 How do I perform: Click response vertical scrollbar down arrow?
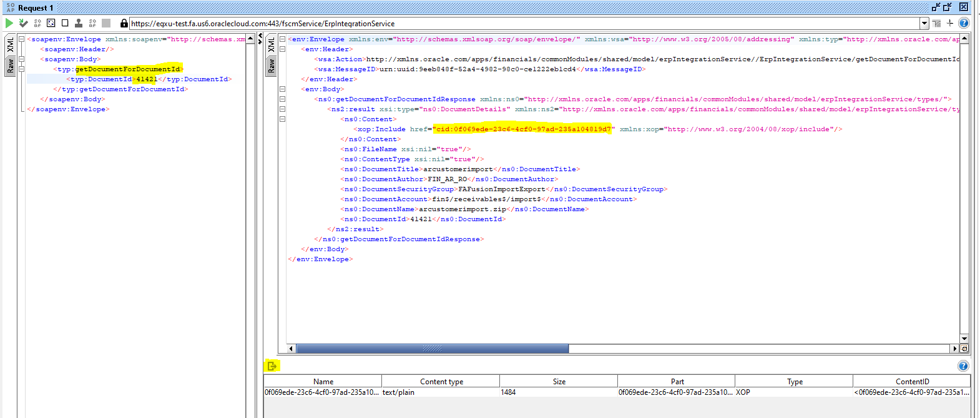pyautogui.click(x=964, y=339)
